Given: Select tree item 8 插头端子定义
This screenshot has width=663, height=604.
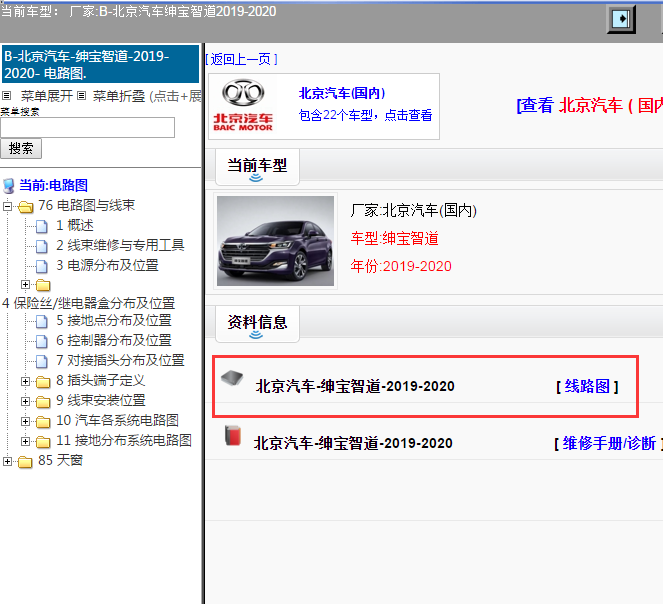Looking at the screenshot, I should point(101,380).
